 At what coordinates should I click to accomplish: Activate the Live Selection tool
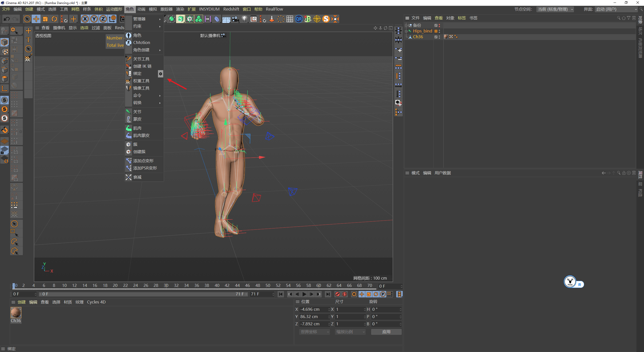(x=27, y=19)
